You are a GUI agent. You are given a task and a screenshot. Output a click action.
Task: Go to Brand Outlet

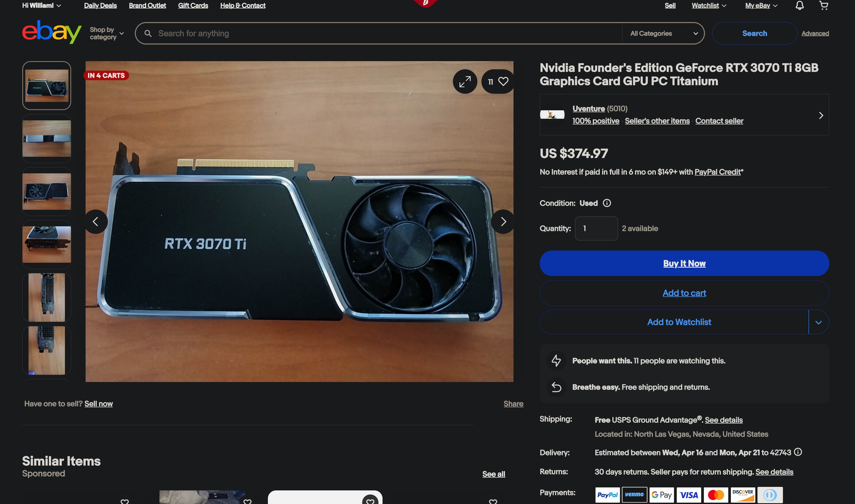(x=147, y=5)
